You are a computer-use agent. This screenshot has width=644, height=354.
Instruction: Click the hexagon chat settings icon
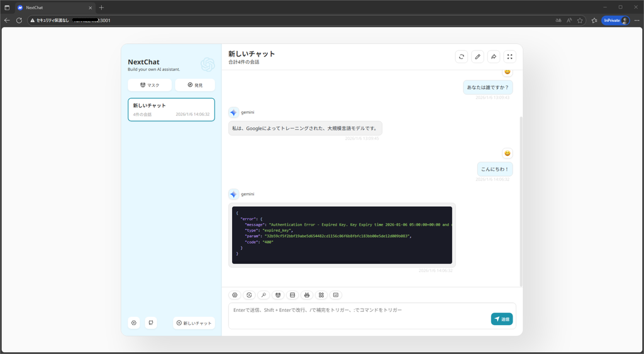pyautogui.click(x=235, y=295)
